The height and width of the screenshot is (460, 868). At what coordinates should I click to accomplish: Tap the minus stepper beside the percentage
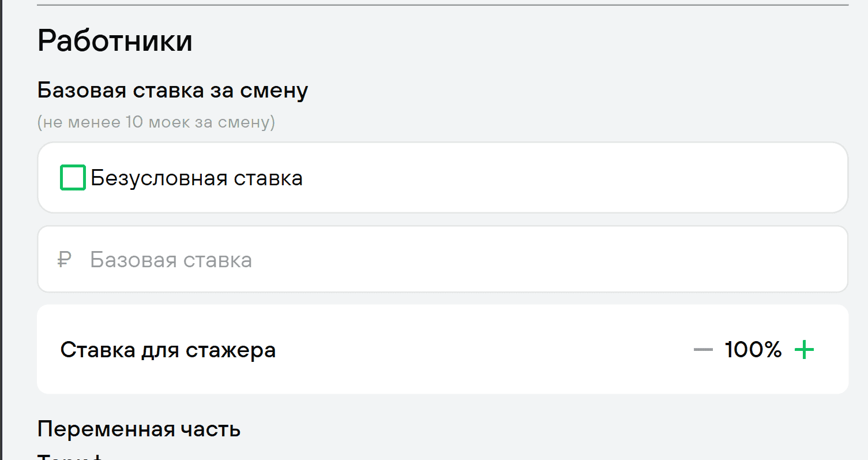click(x=704, y=349)
